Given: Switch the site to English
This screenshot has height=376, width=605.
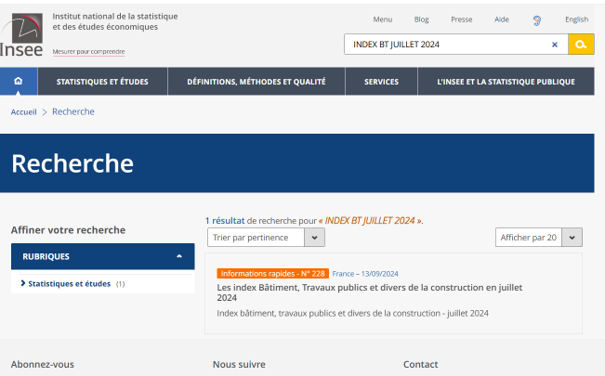Looking at the screenshot, I should click(576, 19).
